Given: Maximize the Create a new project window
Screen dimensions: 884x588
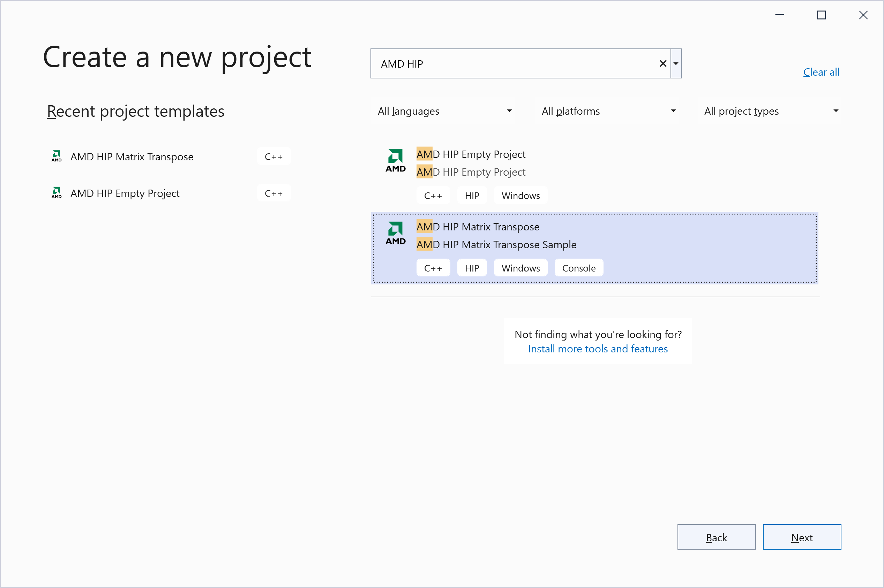Looking at the screenshot, I should pos(821,15).
